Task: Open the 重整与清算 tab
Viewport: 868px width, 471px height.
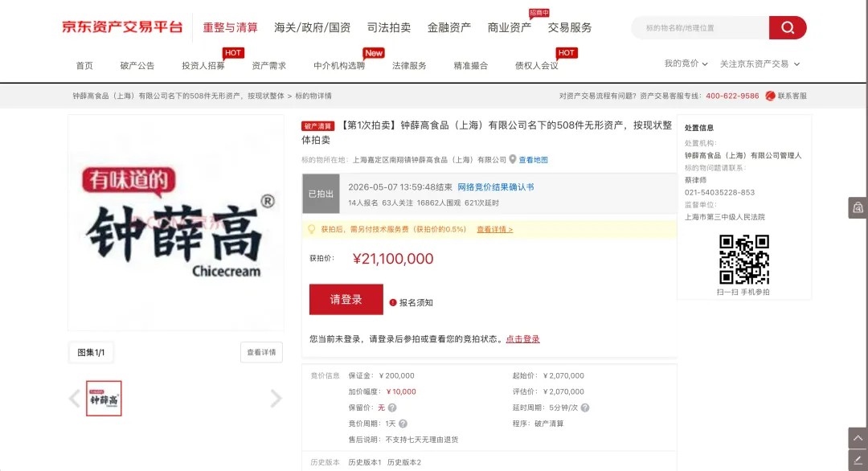Action: [x=230, y=27]
